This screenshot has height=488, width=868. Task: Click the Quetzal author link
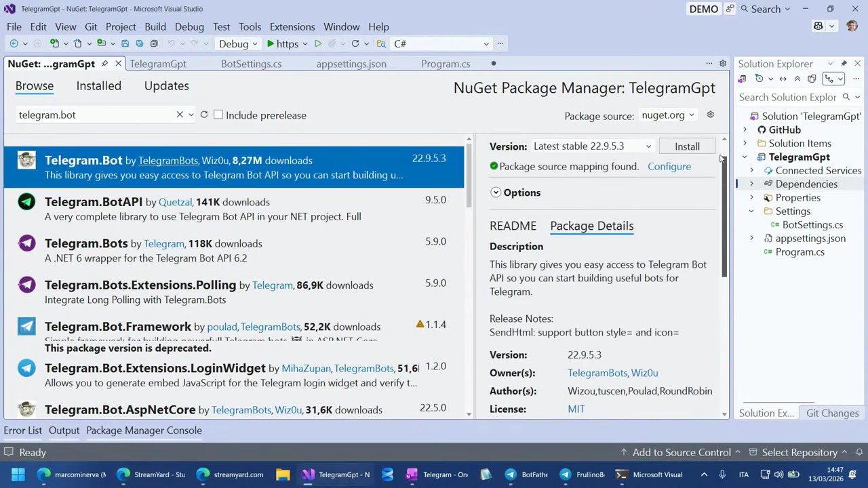click(x=176, y=202)
